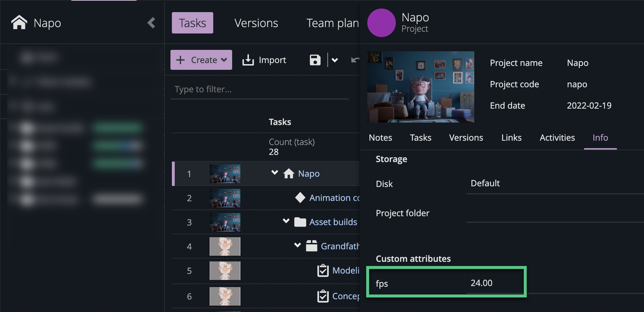Switch to the Versions tab

click(x=256, y=23)
